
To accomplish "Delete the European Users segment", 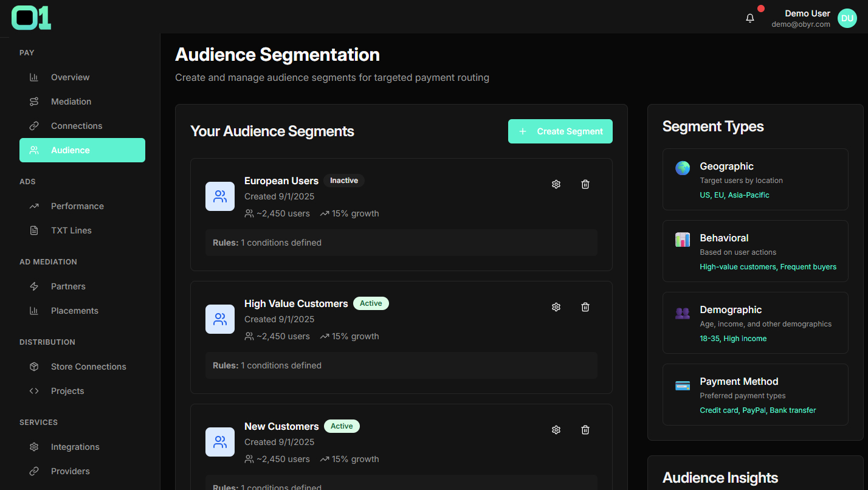I will coord(585,184).
